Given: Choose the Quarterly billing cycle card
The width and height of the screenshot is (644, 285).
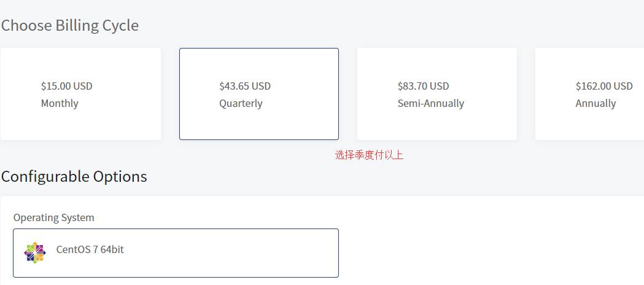Looking at the screenshot, I should [258, 94].
